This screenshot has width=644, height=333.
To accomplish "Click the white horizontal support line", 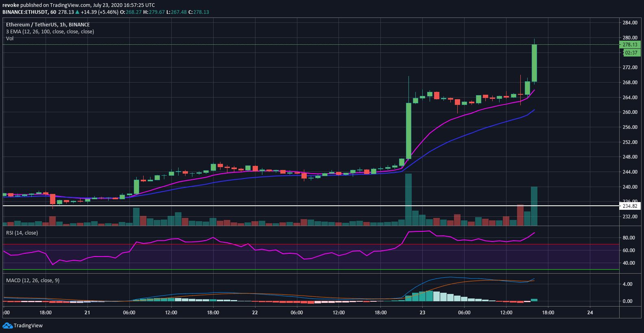I will (x=311, y=206).
